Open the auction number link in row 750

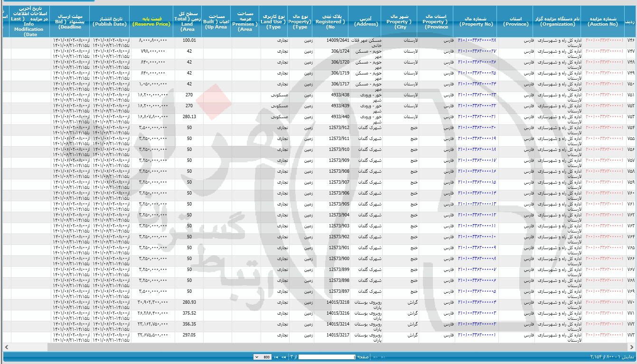coord(604,84)
